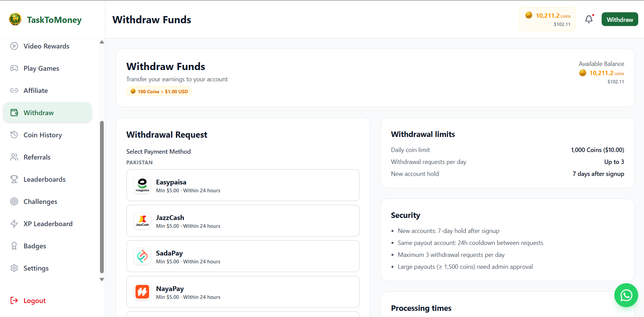Open WhatsApp chat floating button
This screenshot has height=317, width=644.
[x=626, y=295]
